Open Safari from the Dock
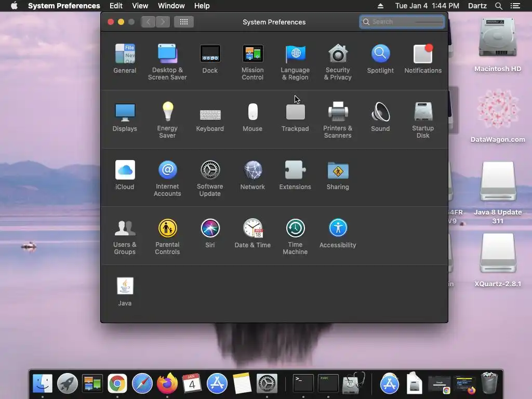This screenshot has height=399, width=532. tap(142, 383)
